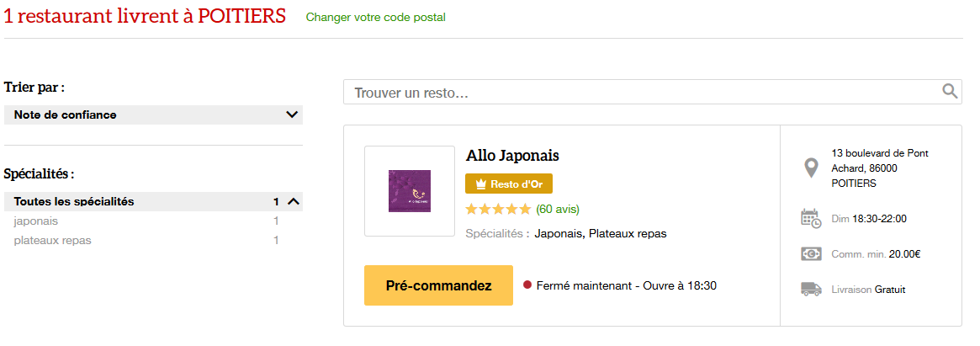The image size is (980, 346).
Task: Filter by japonais specialty
Action: pos(35,221)
